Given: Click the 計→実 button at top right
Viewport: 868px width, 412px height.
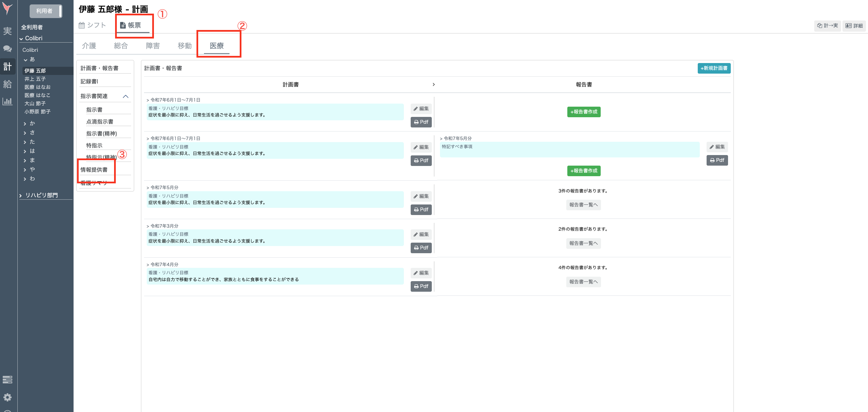Looking at the screenshot, I should (x=827, y=26).
